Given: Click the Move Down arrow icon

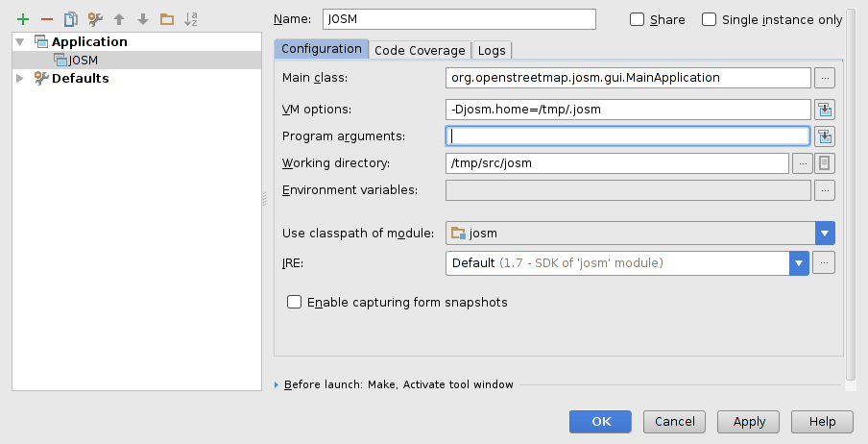Looking at the screenshot, I should pyautogui.click(x=142, y=19).
